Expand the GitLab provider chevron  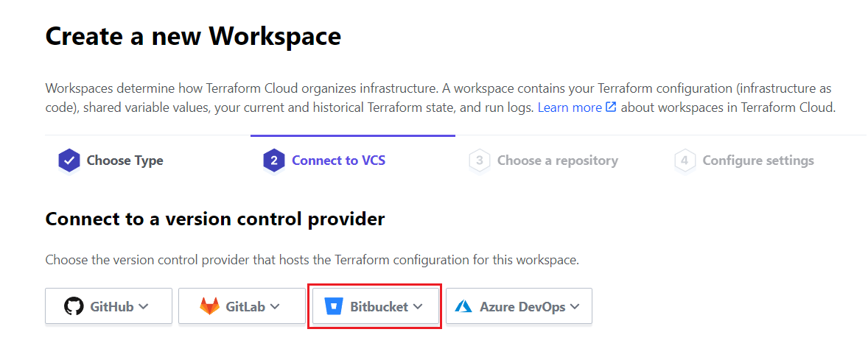[275, 306]
